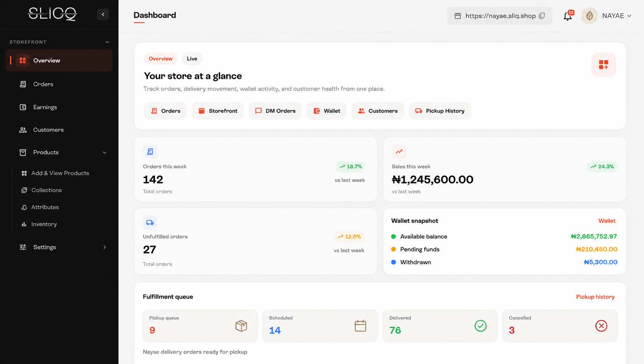The width and height of the screenshot is (644, 364).
Task: Click the orange Pending funds dot
Action: tap(393, 249)
